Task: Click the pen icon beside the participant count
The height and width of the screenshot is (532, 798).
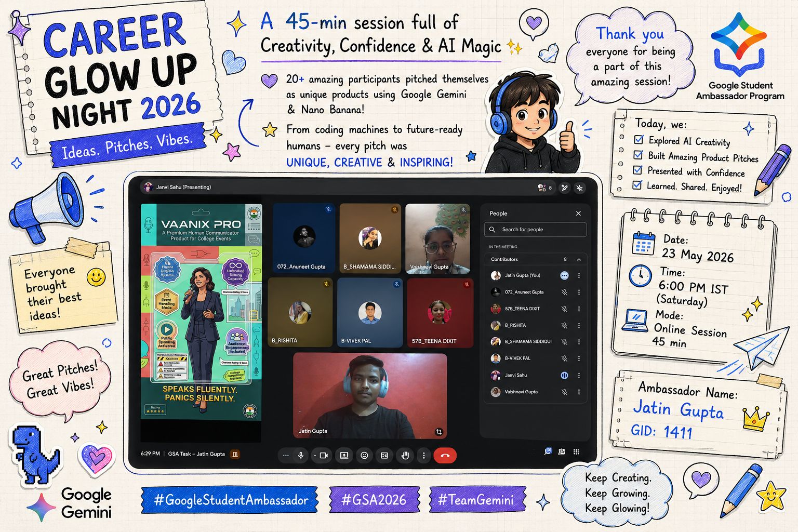Action: click(x=564, y=188)
